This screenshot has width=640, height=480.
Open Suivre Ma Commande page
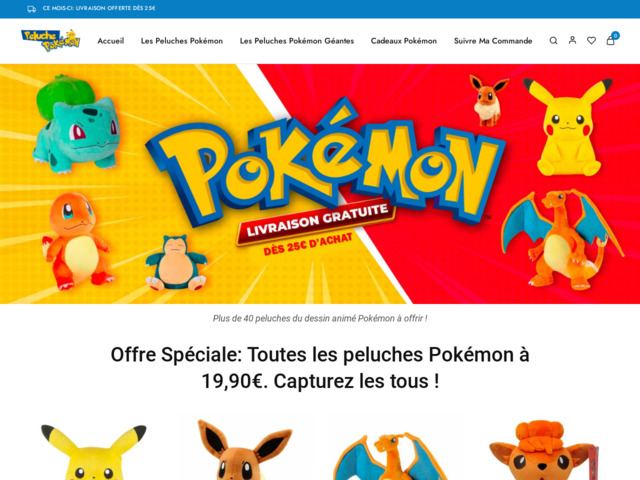[x=493, y=41]
